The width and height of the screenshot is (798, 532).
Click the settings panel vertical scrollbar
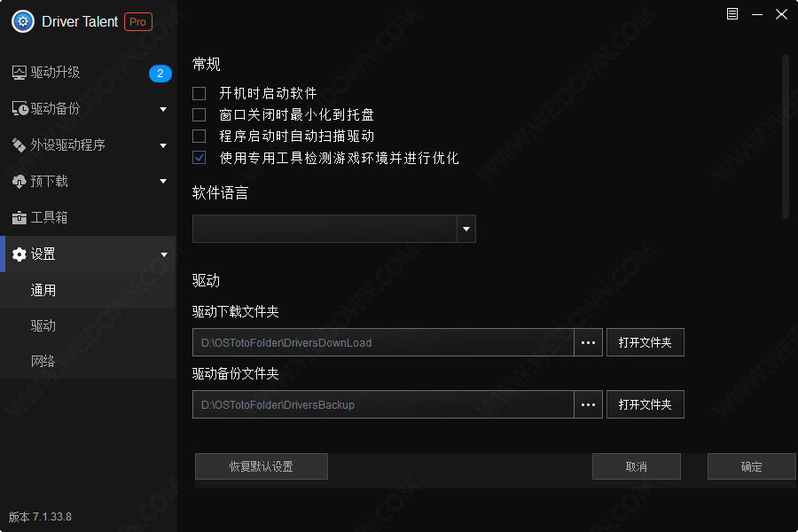[786, 137]
